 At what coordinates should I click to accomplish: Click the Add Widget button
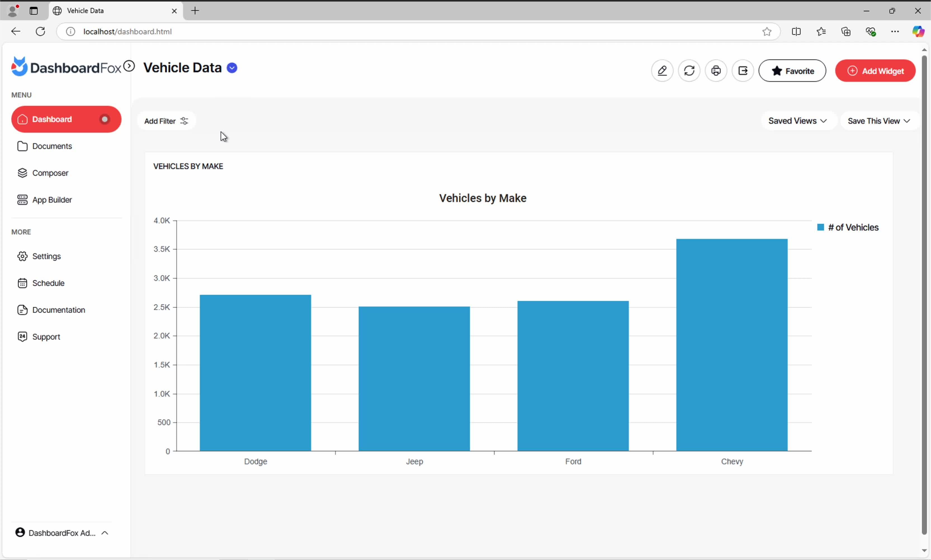coord(875,71)
